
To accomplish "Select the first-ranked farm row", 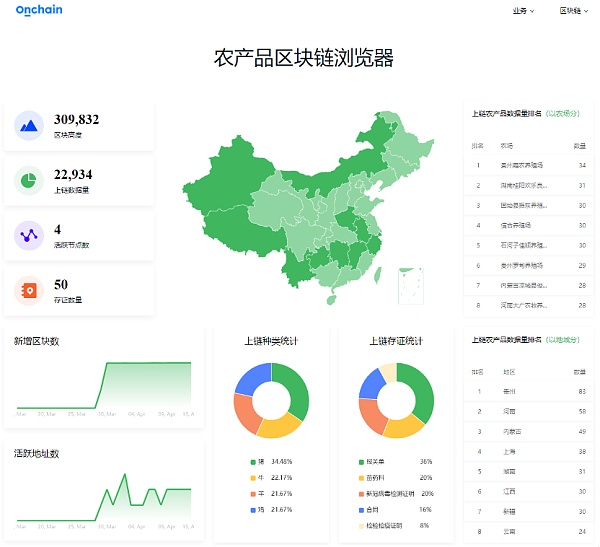I will click(x=529, y=166).
